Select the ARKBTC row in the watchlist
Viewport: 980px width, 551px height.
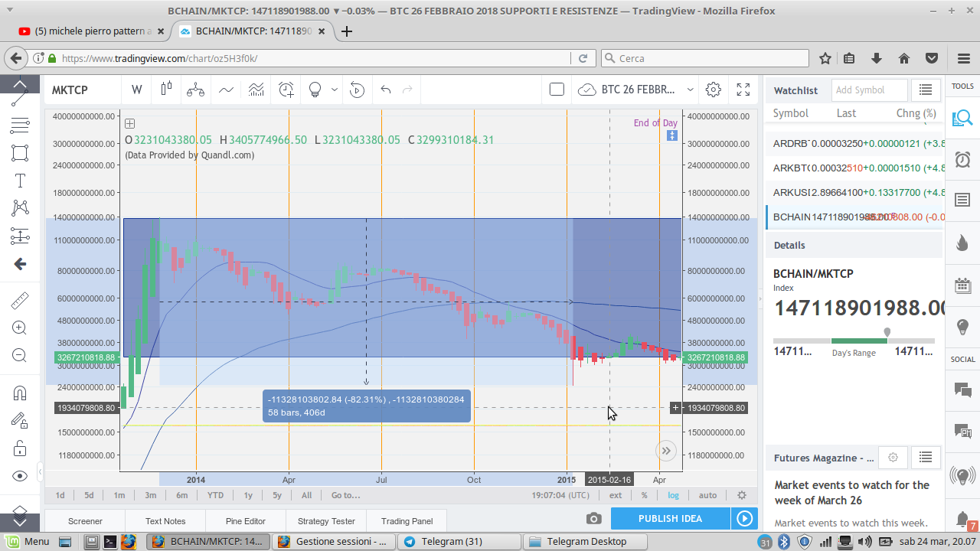click(854, 168)
